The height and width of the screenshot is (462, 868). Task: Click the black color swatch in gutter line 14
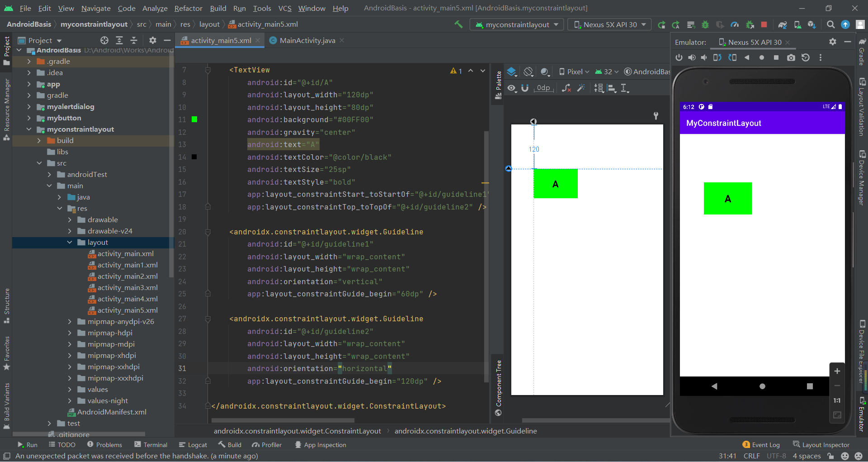(194, 157)
